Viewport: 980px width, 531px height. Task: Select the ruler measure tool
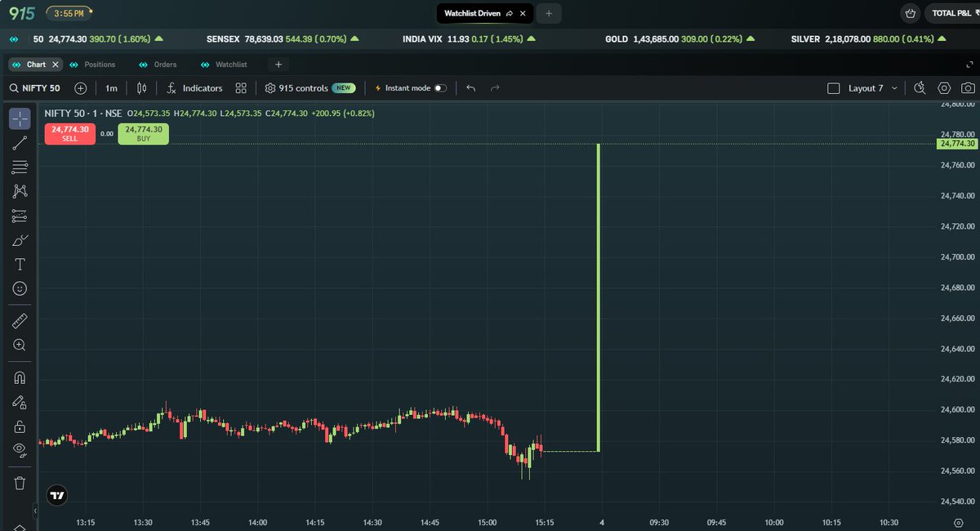point(20,321)
